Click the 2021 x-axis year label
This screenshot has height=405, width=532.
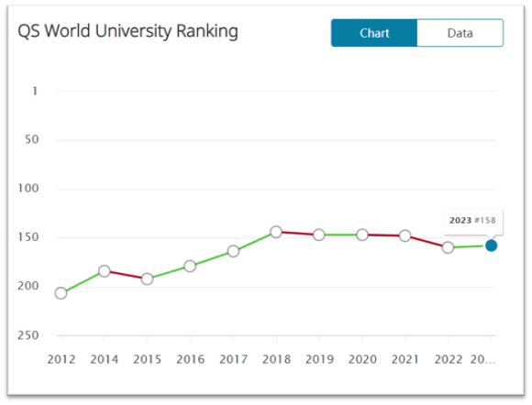tap(405, 359)
